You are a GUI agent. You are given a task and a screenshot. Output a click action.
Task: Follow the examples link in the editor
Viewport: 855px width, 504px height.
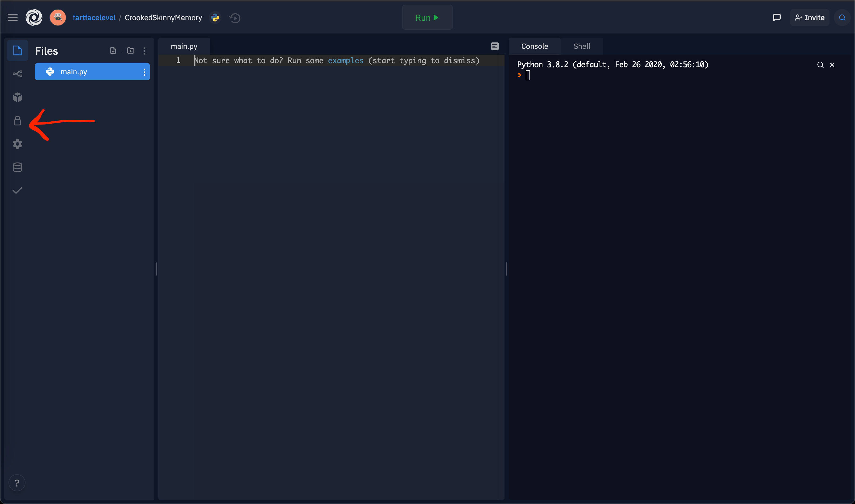point(346,61)
